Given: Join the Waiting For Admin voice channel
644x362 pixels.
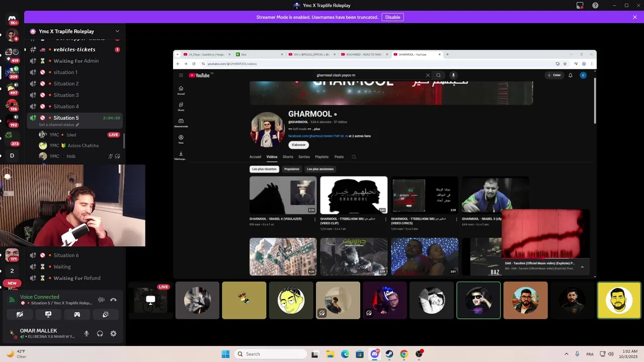Looking at the screenshot, I should click(x=74, y=61).
